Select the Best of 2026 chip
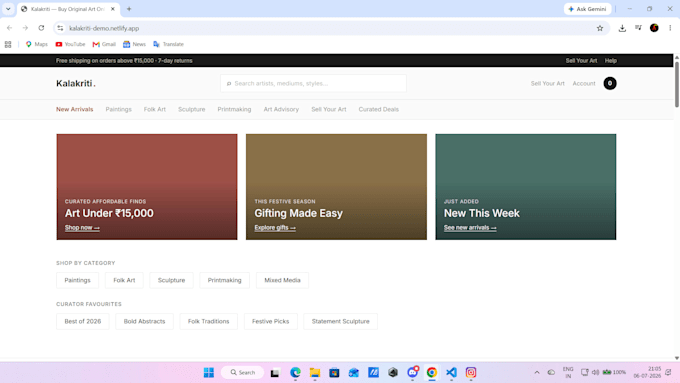 pos(83,321)
